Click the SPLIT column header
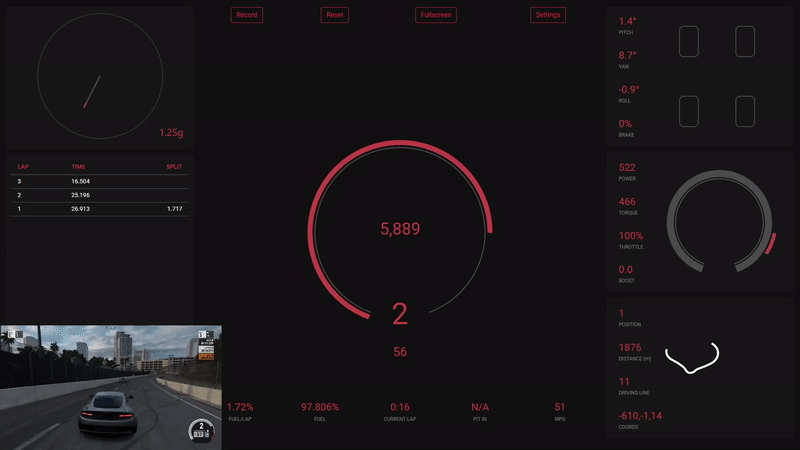This screenshot has height=450, width=800. (x=173, y=166)
